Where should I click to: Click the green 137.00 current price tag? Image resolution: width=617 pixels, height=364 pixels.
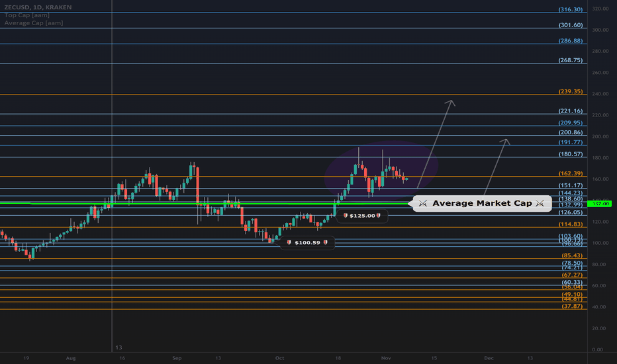click(599, 203)
